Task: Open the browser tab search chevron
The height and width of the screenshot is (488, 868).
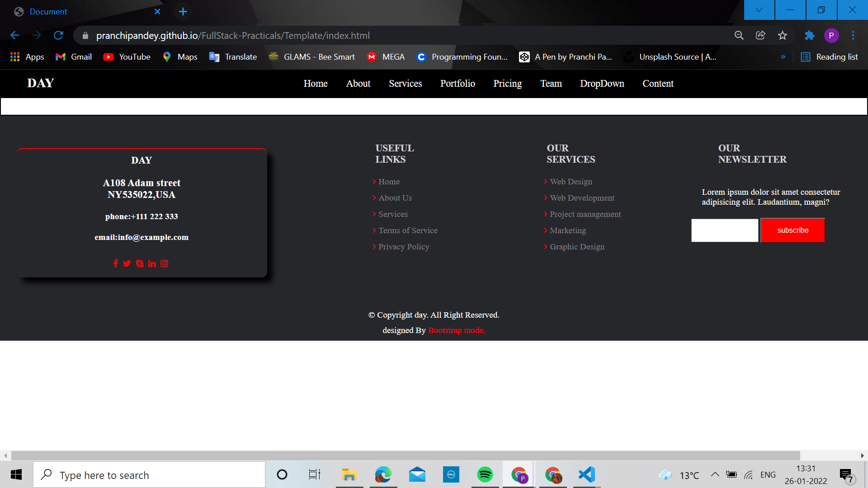Action: [x=759, y=10]
